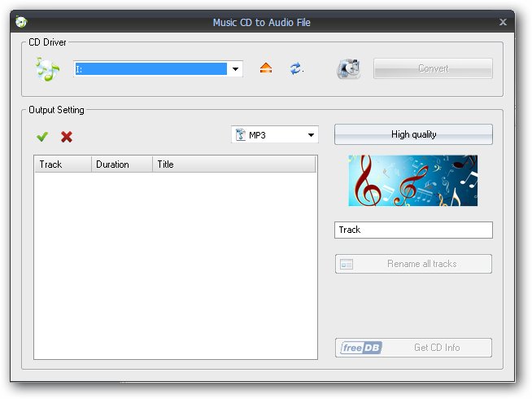Click Get CD Info button
Image resolution: width=532 pixels, height=399 pixels.
pyautogui.click(x=413, y=348)
